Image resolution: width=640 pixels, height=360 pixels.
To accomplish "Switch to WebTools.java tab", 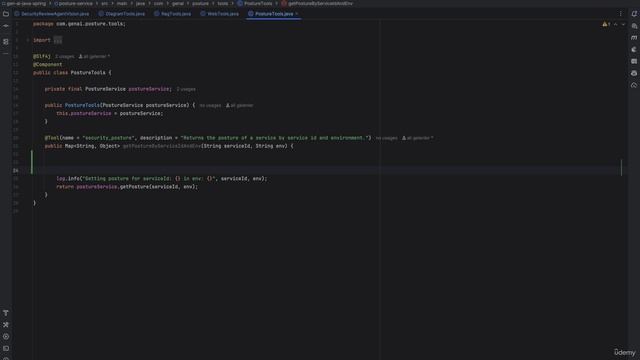I will (x=220, y=14).
